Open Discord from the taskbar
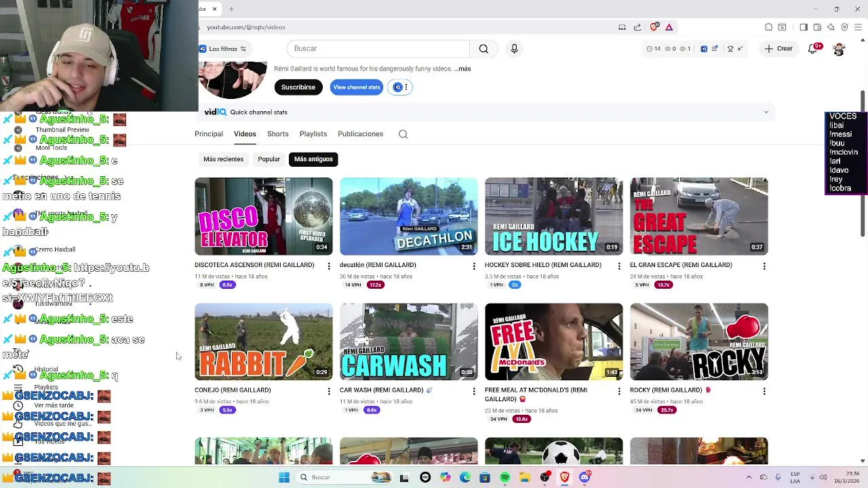 tap(585, 477)
